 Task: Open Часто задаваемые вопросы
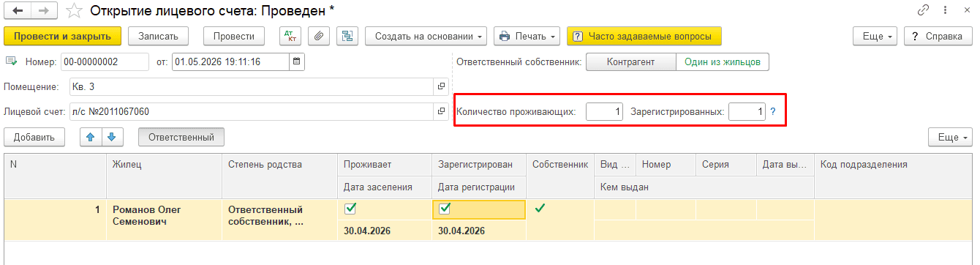pos(644,36)
